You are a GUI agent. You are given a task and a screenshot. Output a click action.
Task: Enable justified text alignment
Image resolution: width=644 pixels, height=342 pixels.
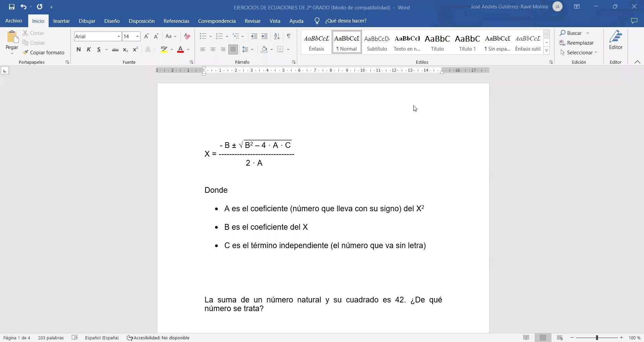click(x=233, y=50)
